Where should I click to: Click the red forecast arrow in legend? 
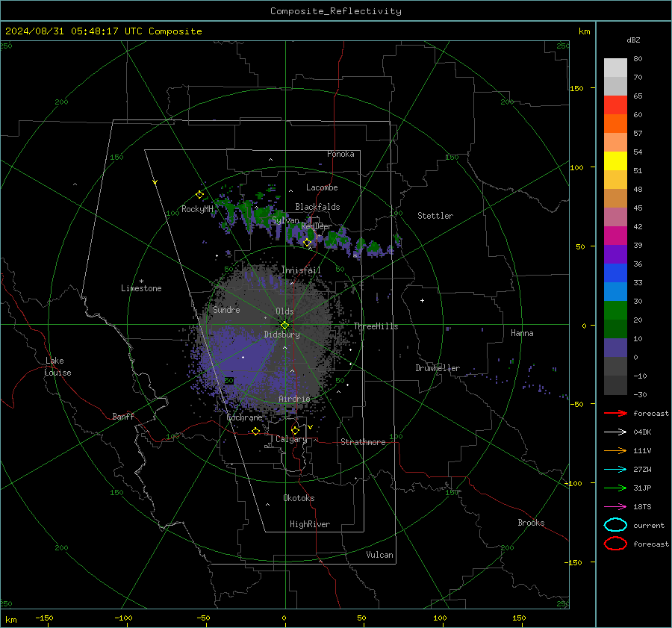point(615,413)
